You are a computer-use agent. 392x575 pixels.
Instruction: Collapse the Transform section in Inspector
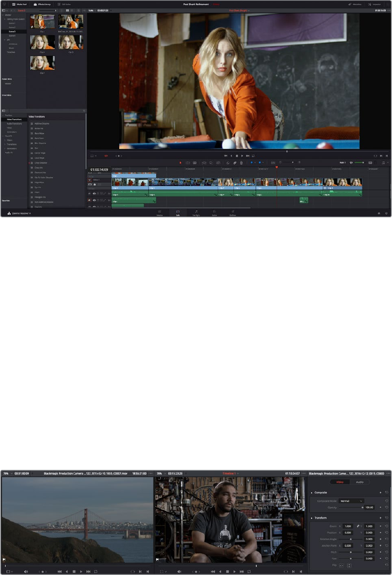tap(312, 518)
